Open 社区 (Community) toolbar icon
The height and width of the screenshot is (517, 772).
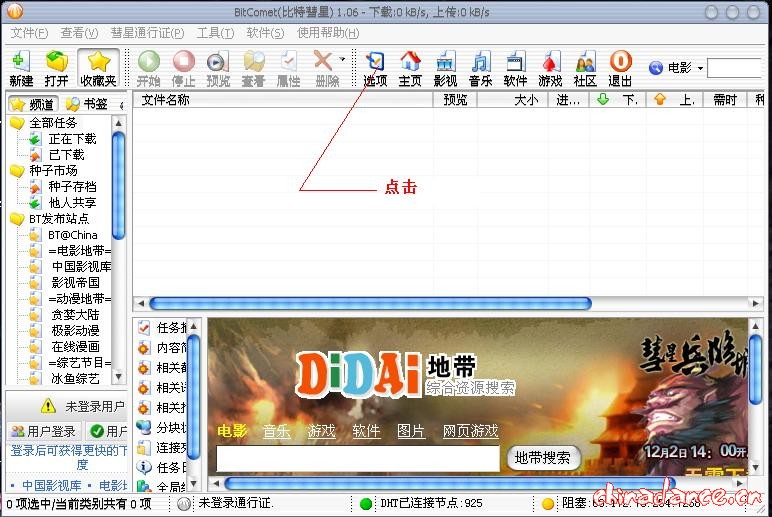coord(585,68)
